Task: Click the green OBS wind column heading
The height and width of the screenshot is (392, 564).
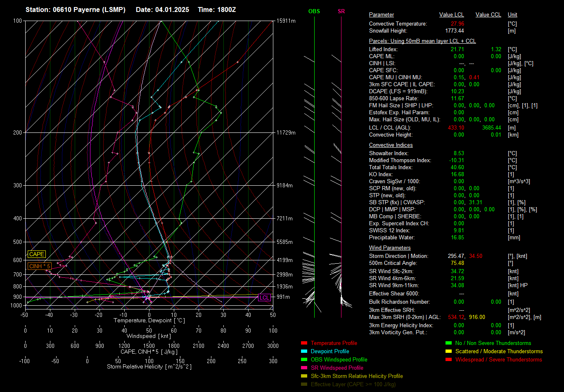Action: pyautogui.click(x=314, y=11)
